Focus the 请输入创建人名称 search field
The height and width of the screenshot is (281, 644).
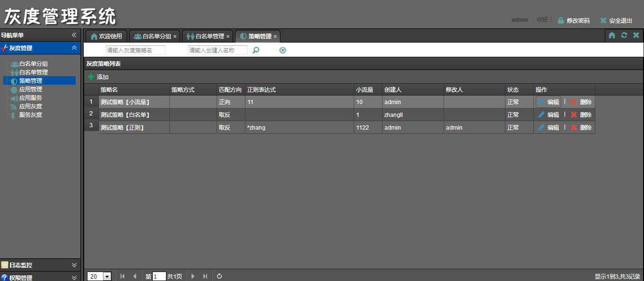tap(218, 50)
